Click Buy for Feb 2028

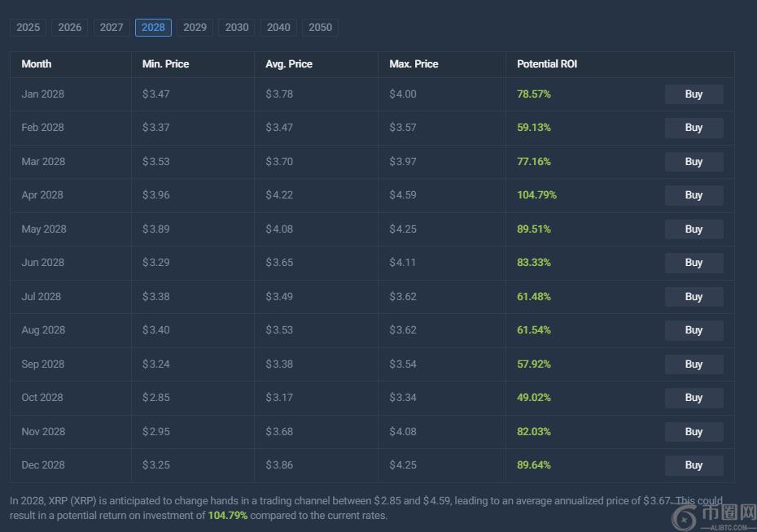point(694,128)
